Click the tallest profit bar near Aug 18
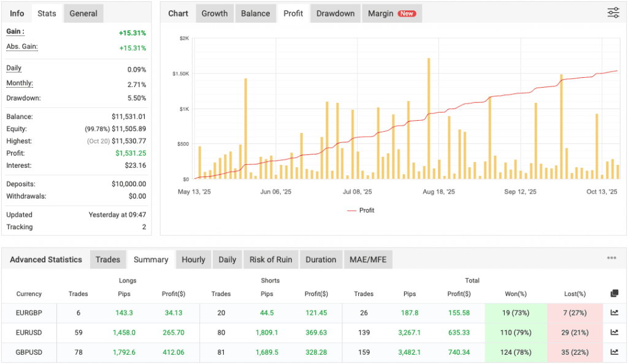Screen dimensions: 628x364 point(429,116)
